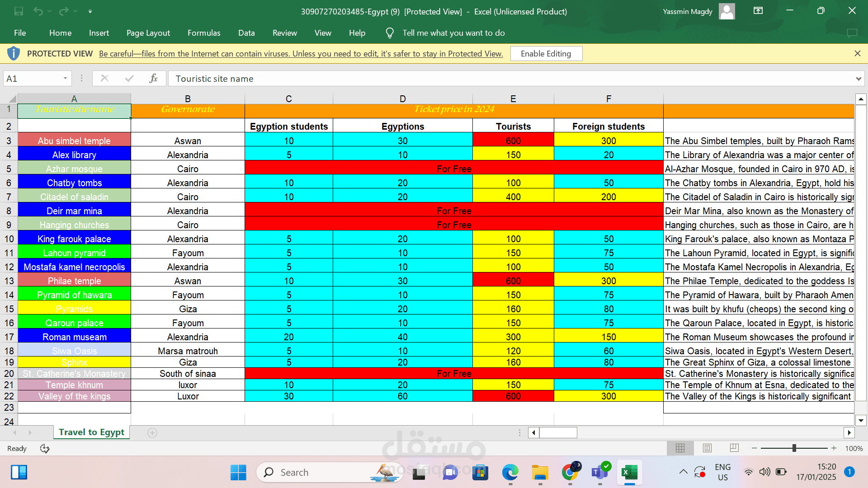
Task: Open the Comments icon in ribbon
Action: [852, 33]
